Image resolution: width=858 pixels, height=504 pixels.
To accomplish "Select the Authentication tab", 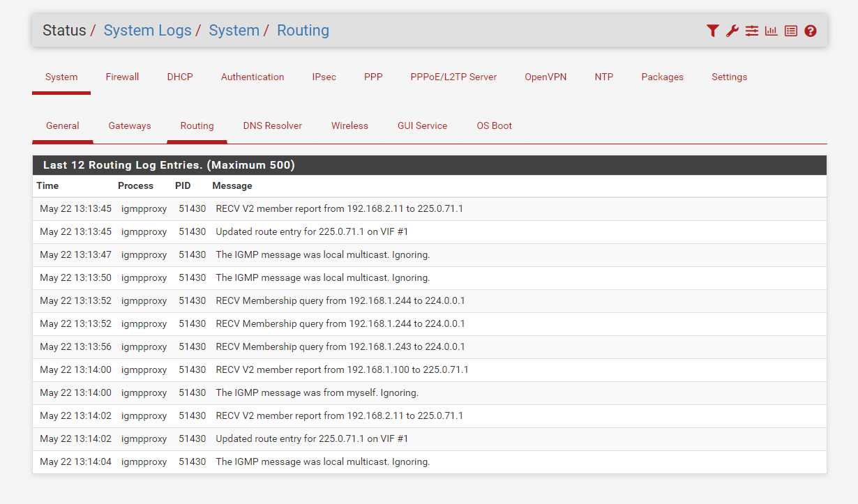I will (253, 77).
